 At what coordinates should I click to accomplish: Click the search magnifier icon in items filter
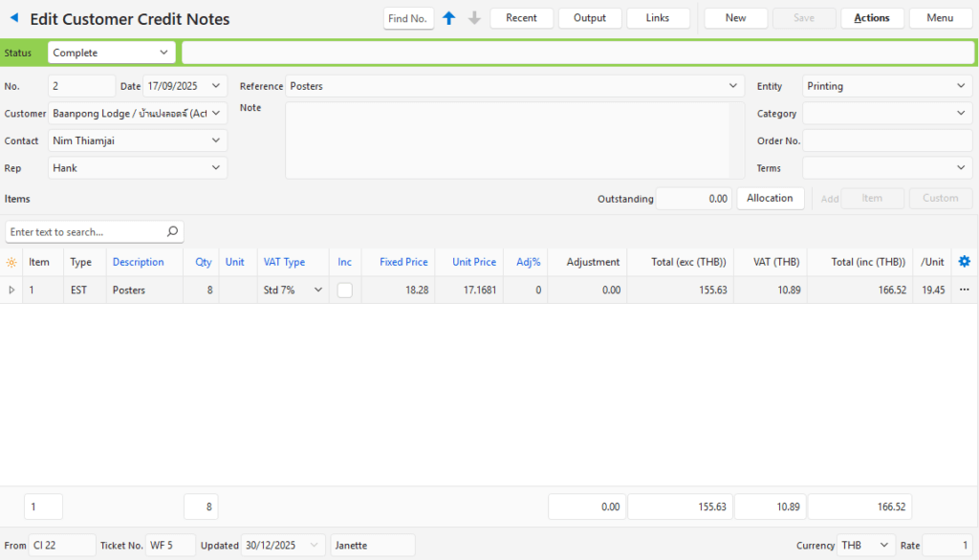pyautogui.click(x=172, y=231)
